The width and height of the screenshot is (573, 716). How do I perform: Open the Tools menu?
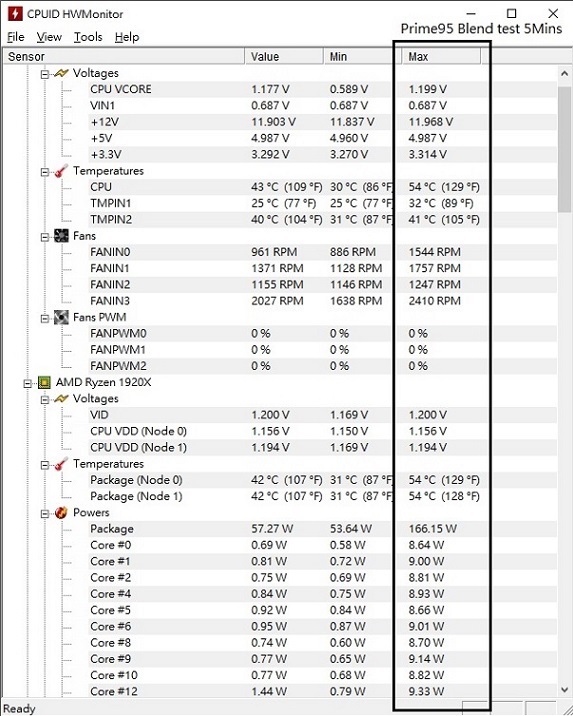(88, 37)
